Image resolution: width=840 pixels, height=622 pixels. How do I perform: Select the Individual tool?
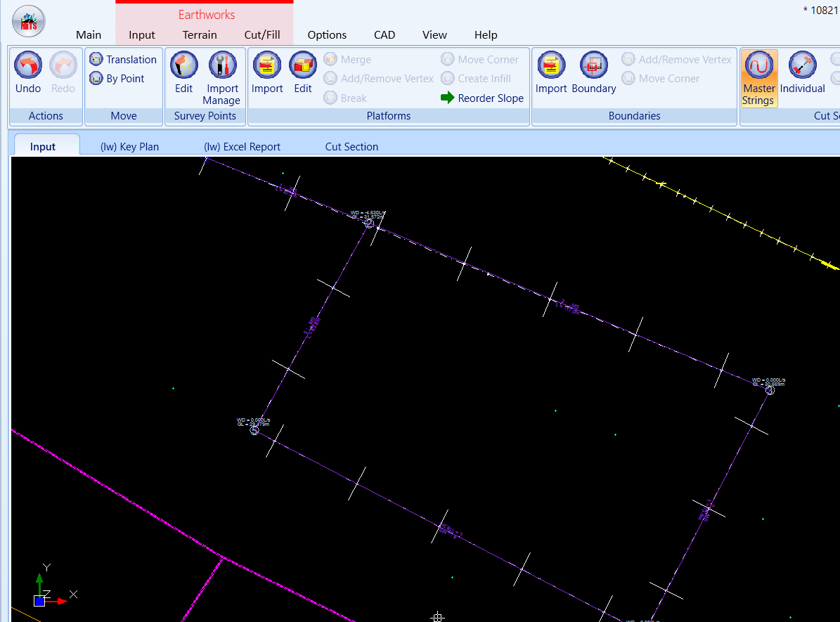tap(802, 73)
